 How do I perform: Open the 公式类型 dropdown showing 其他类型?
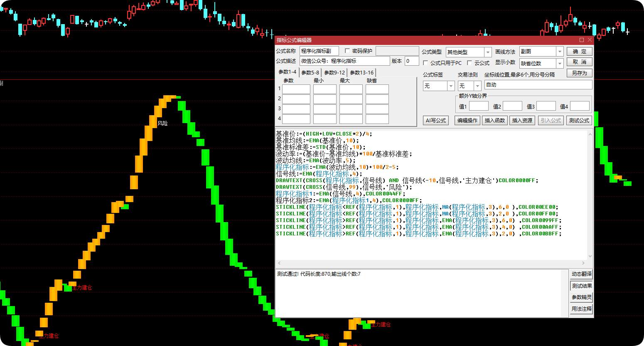tap(469, 52)
